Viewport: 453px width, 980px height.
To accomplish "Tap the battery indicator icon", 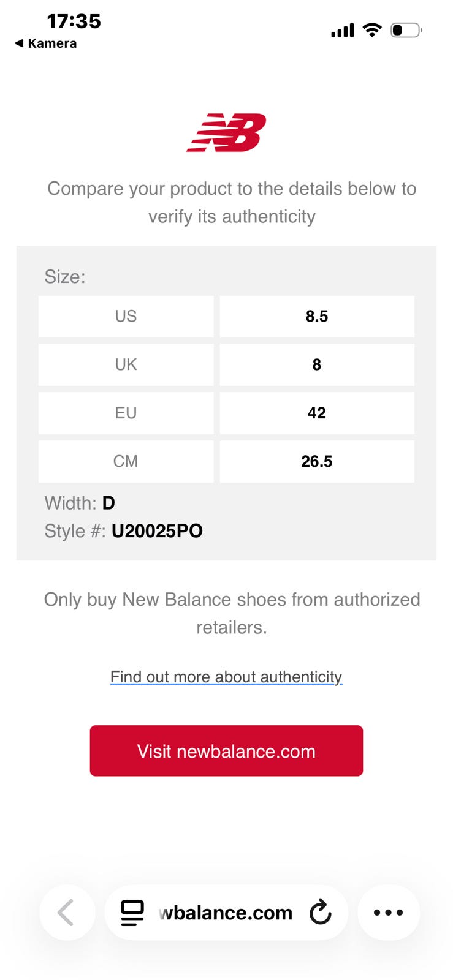I will point(406,30).
